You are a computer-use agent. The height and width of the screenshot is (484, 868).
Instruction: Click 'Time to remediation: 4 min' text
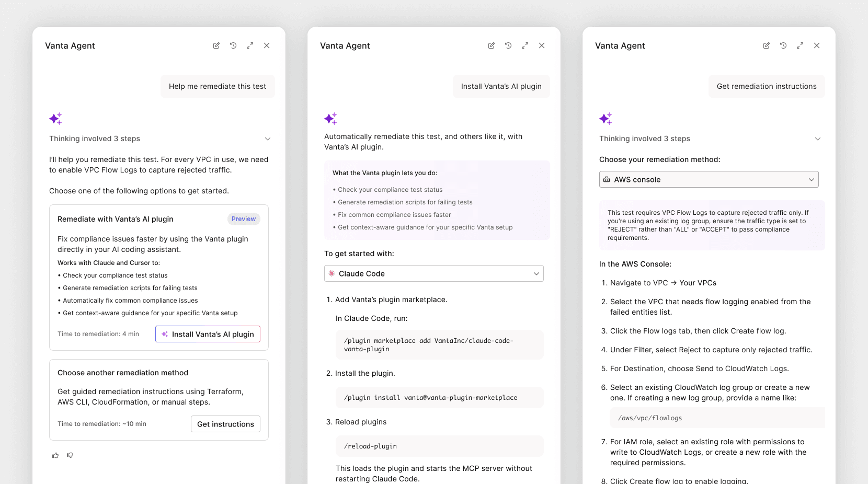pos(98,334)
